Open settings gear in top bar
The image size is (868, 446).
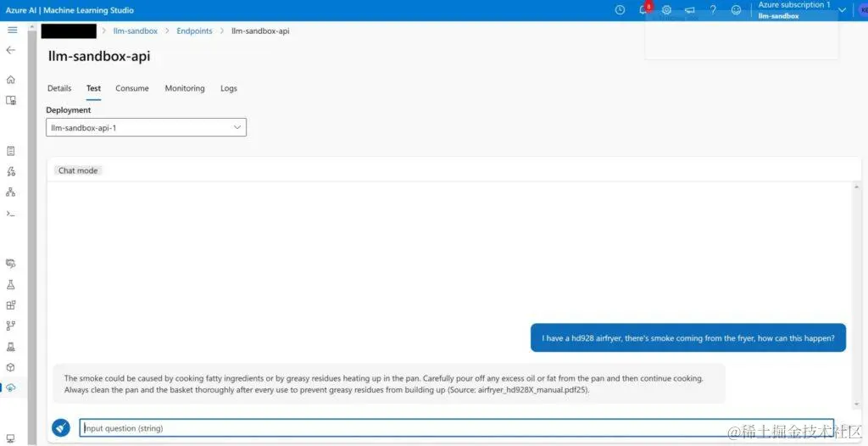click(x=666, y=10)
